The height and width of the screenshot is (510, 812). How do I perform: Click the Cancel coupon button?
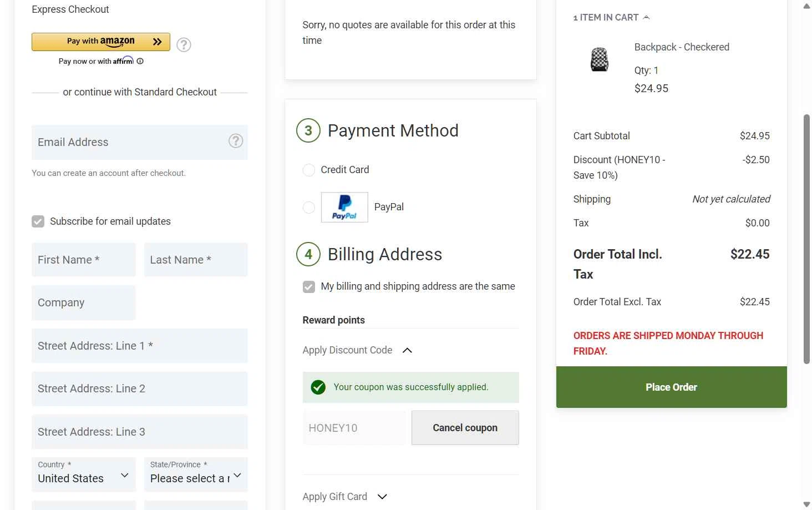point(465,428)
